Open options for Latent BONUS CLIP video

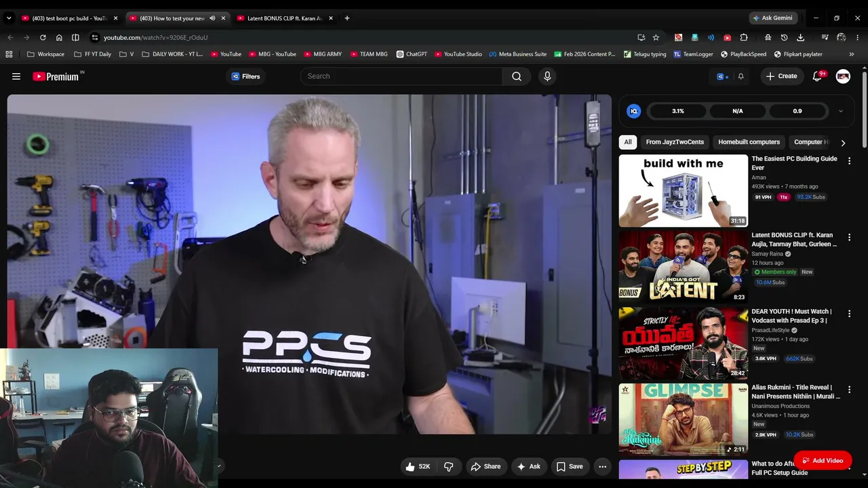point(849,237)
